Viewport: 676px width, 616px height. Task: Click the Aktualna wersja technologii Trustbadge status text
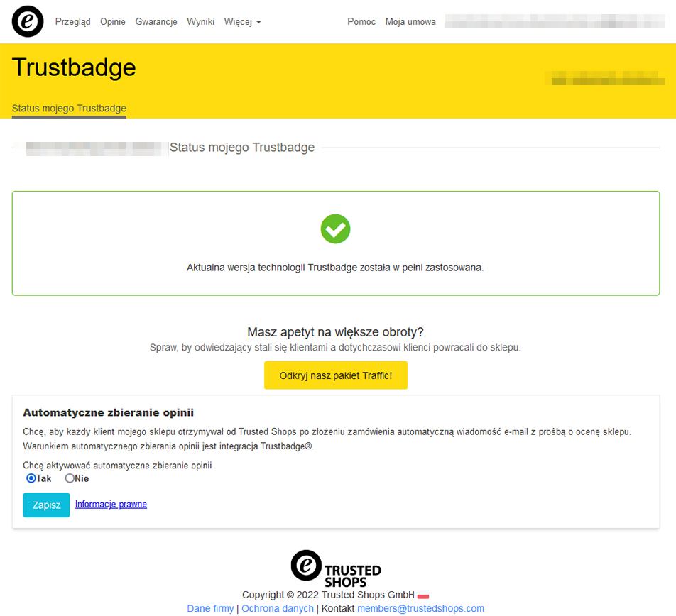click(335, 268)
